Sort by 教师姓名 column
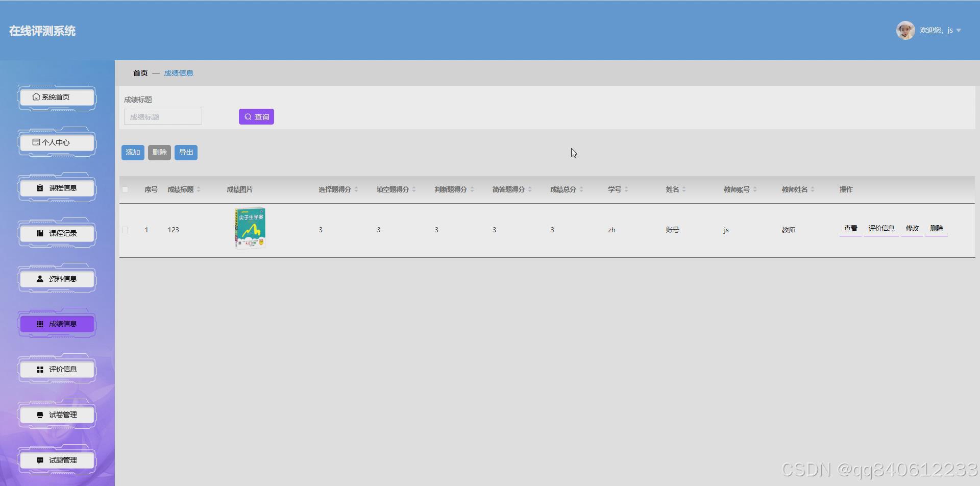The width and height of the screenshot is (980, 486). tap(813, 189)
